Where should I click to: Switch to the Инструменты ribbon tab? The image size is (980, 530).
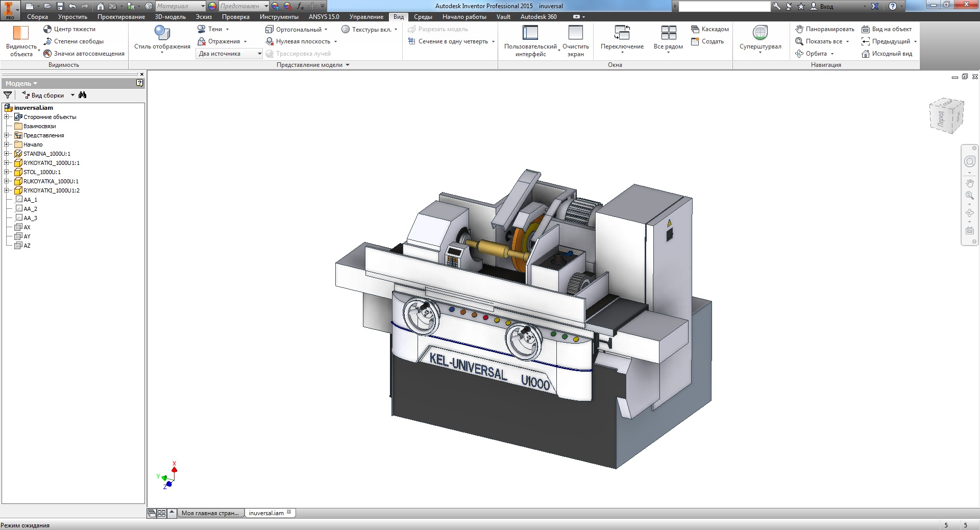[279, 17]
